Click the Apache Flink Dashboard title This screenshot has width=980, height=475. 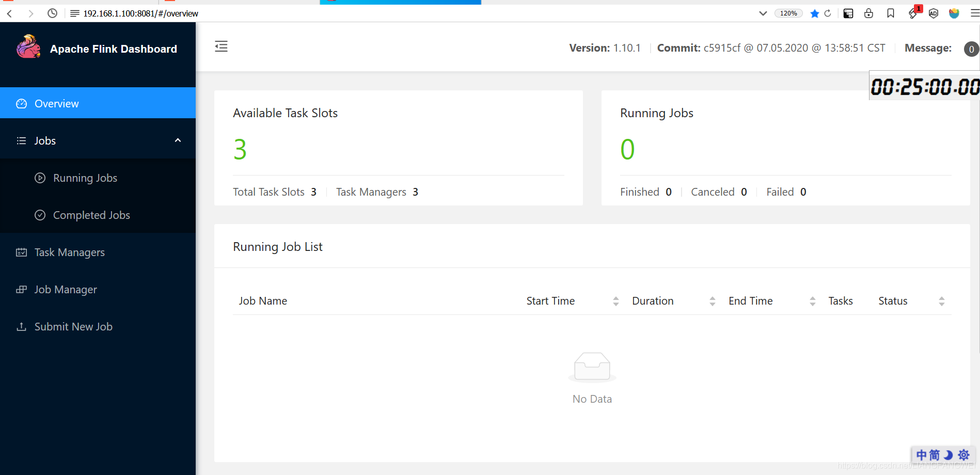coord(114,49)
